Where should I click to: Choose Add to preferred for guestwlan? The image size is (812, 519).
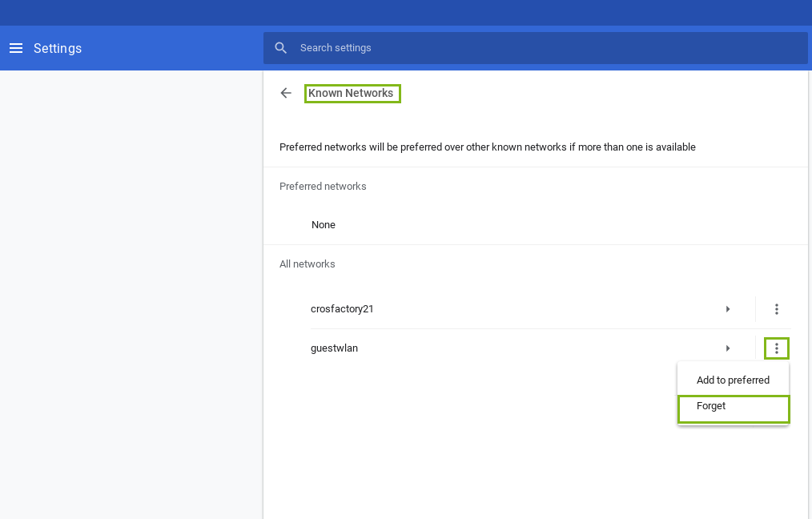[x=733, y=380]
